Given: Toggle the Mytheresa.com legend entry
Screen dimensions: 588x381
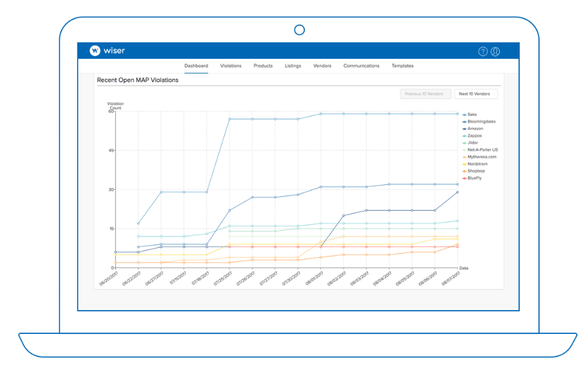Looking at the screenshot, I should point(479,157).
